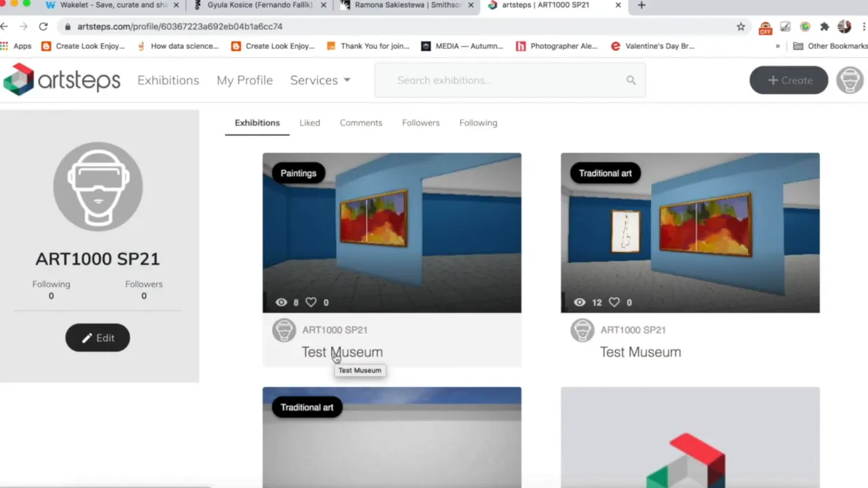The height and width of the screenshot is (488, 868).
Task: Click author avatar under Paintings exhibition
Action: point(284,330)
